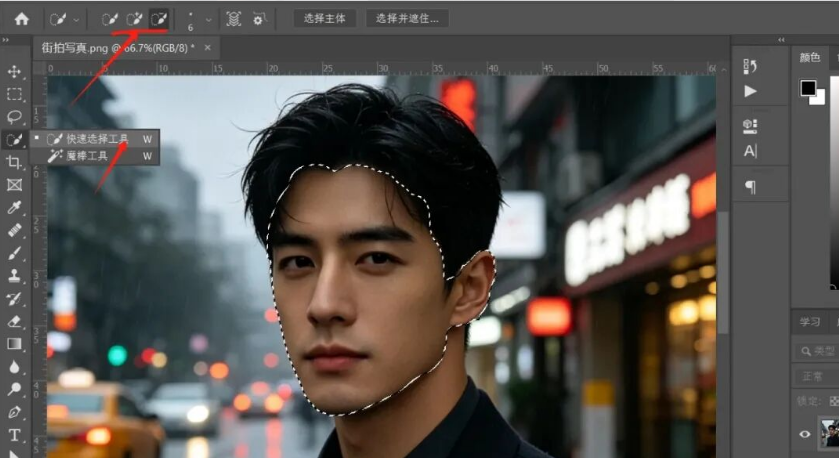This screenshot has width=839, height=458.
Task: Select the Move tool
Action: pyautogui.click(x=14, y=71)
